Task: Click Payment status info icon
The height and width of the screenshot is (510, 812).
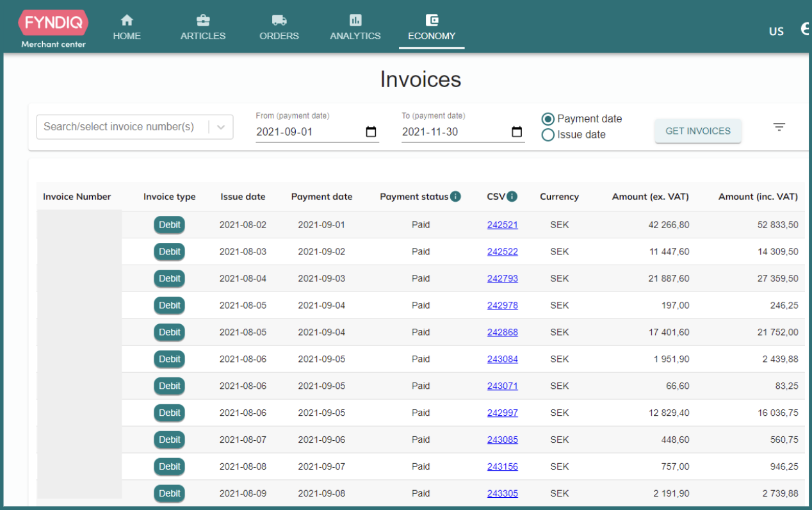Action: click(x=455, y=197)
